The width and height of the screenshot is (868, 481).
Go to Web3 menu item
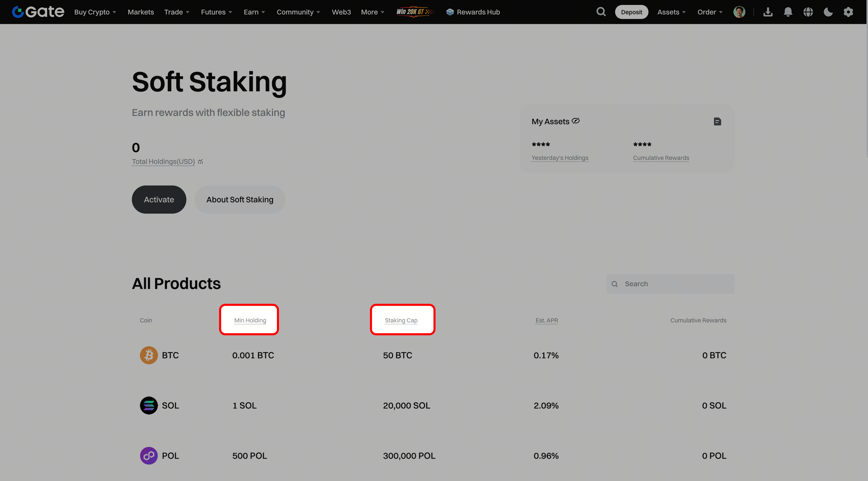coord(341,12)
